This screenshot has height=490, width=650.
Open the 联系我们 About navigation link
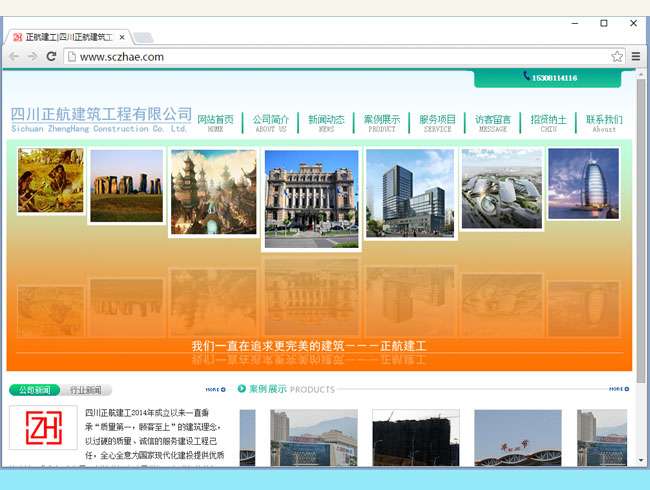[x=604, y=122]
